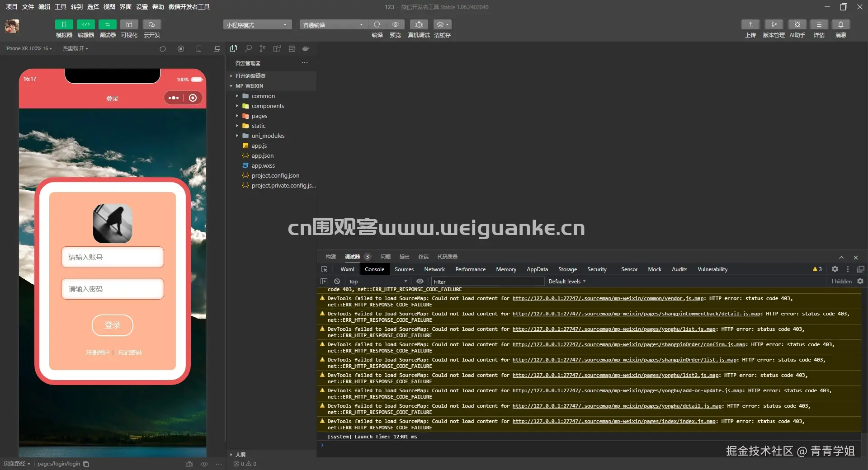Open the 资源管理器 more actions menu

(305, 63)
